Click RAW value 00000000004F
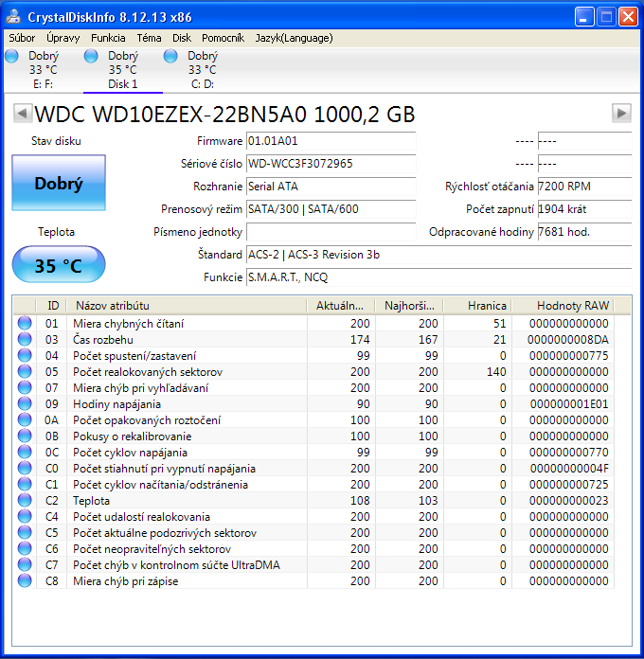The width and height of the screenshot is (644, 659). 569,469
